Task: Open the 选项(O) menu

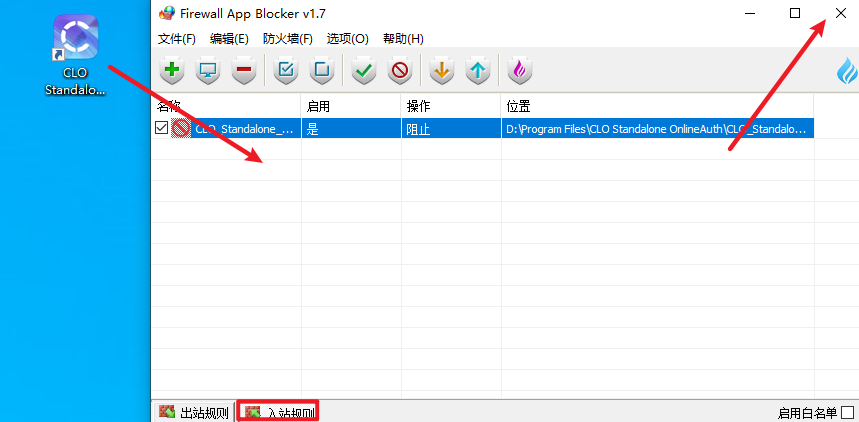Action: 347,39
